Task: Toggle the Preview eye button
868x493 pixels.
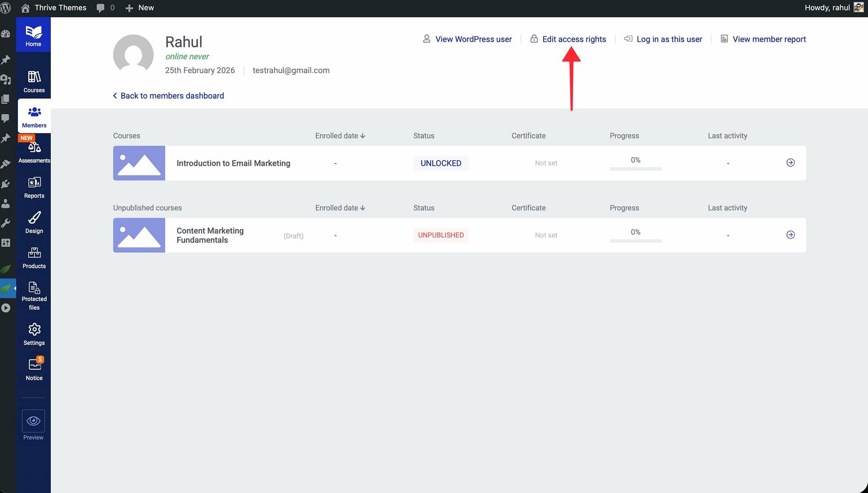Action: 33,421
